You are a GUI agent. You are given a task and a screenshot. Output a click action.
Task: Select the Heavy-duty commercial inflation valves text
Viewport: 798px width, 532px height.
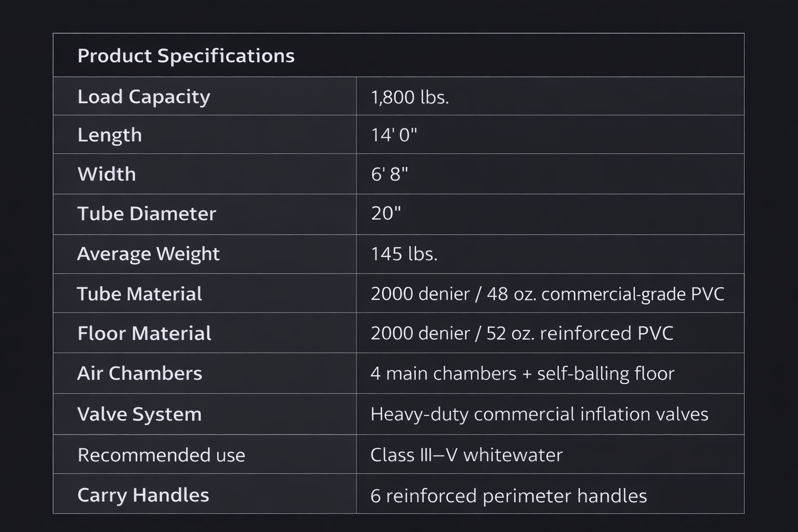[539, 414]
